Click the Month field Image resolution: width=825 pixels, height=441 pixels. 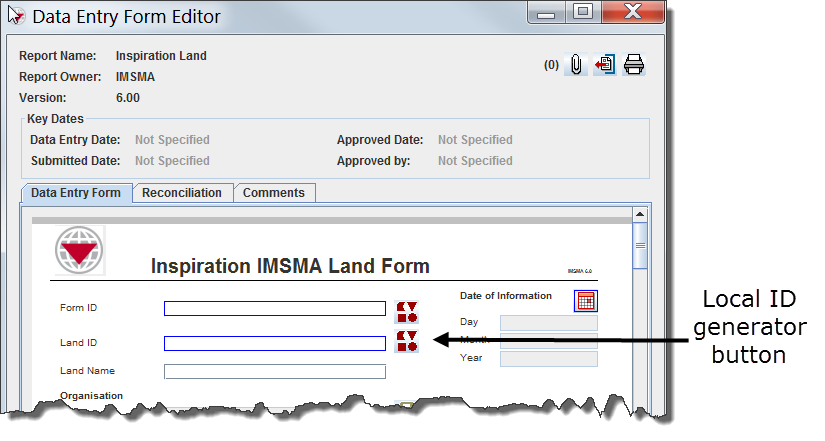coord(548,341)
